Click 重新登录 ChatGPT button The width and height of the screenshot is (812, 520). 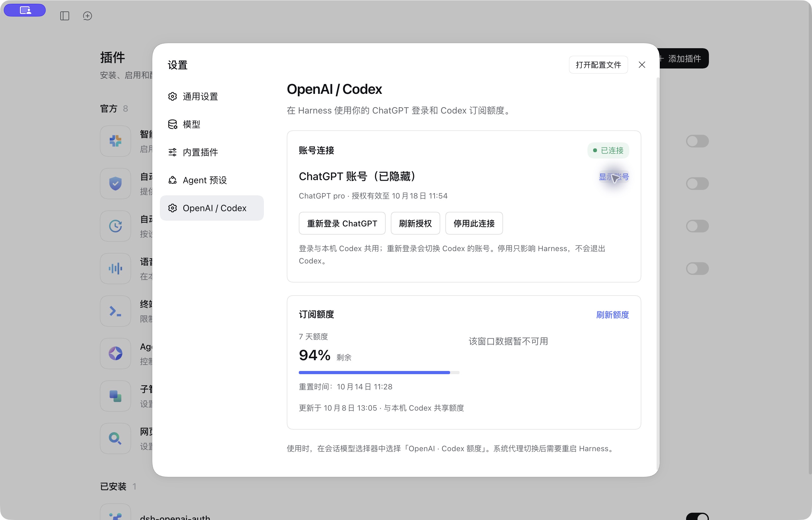point(342,224)
